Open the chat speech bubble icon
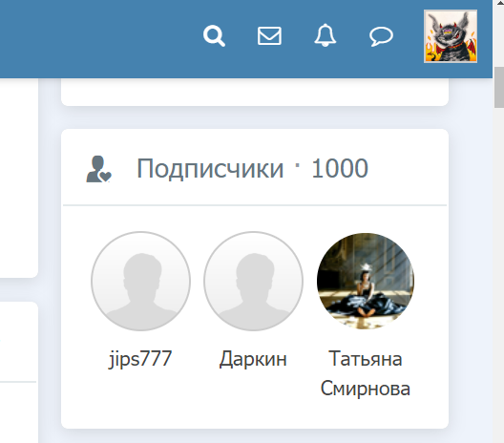 click(x=381, y=36)
